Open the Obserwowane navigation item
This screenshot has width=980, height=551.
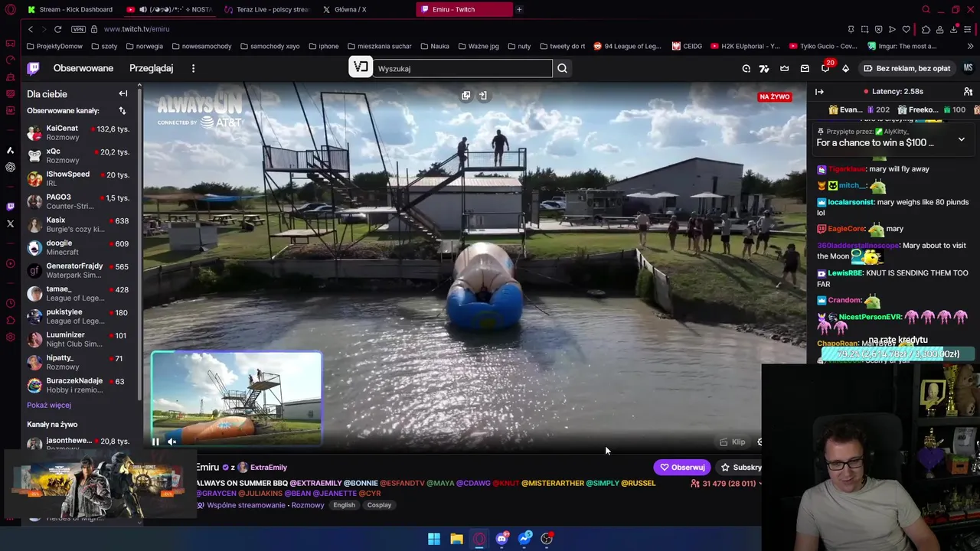[83, 68]
